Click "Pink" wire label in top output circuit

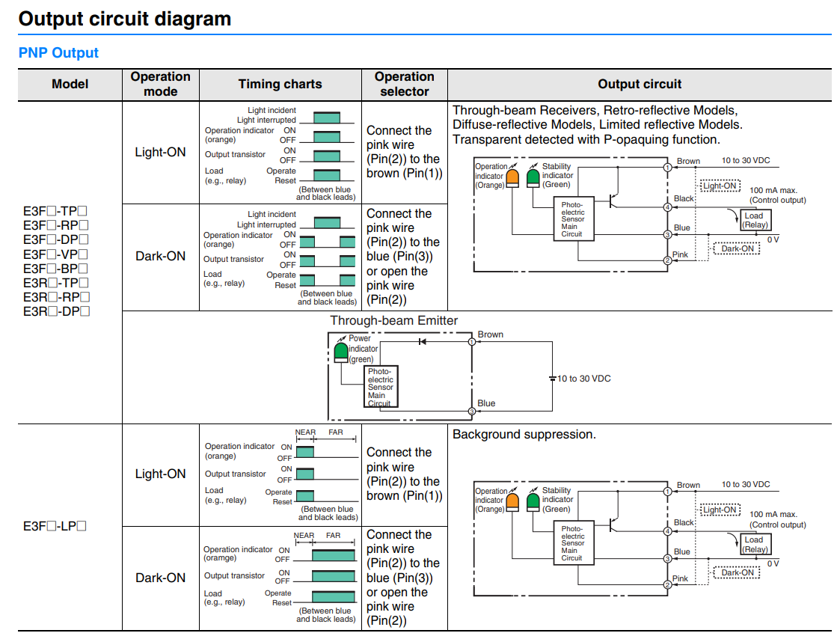coord(680,254)
